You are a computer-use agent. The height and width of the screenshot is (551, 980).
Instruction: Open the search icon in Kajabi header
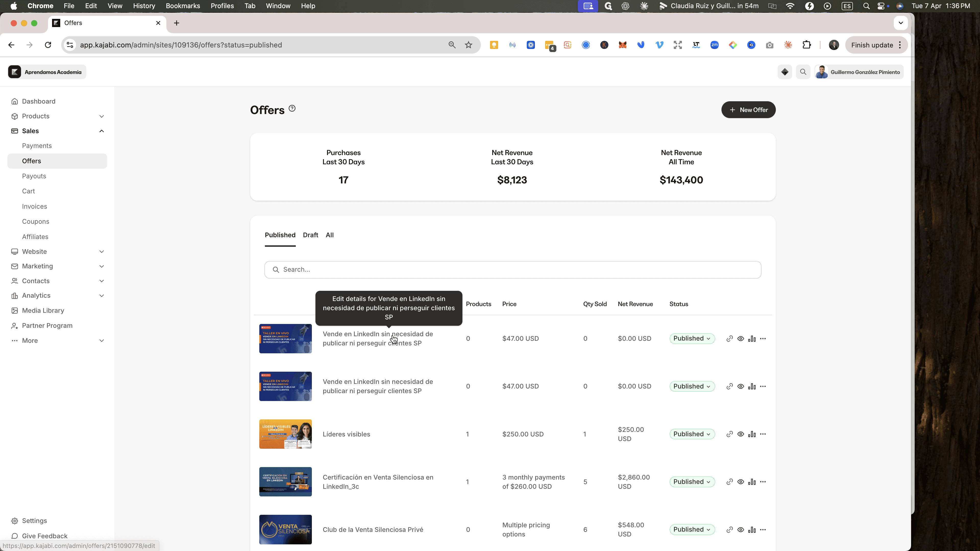(803, 72)
